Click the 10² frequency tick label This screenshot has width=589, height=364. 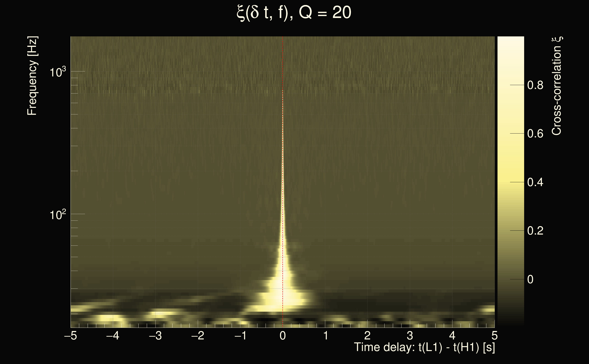58,215
